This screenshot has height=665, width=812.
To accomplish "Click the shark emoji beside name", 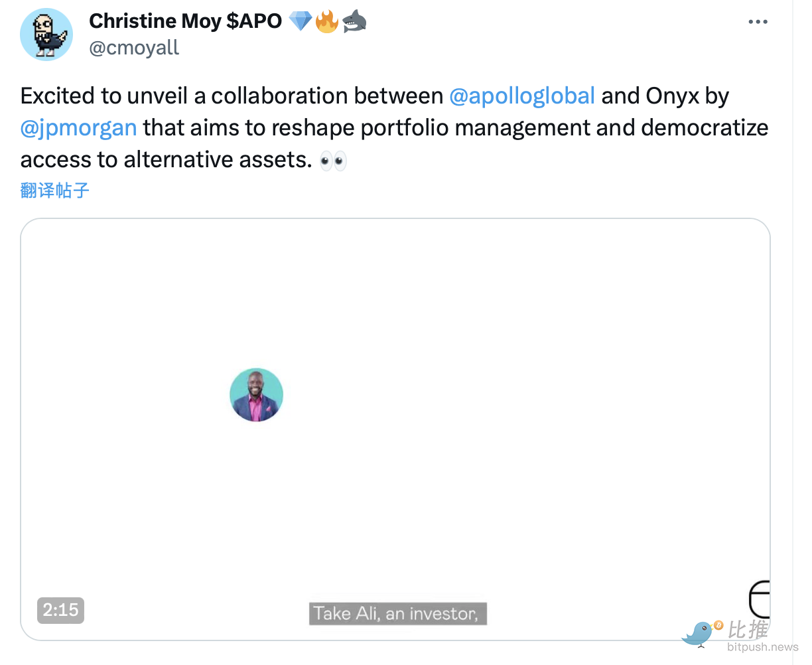I will [x=354, y=21].
